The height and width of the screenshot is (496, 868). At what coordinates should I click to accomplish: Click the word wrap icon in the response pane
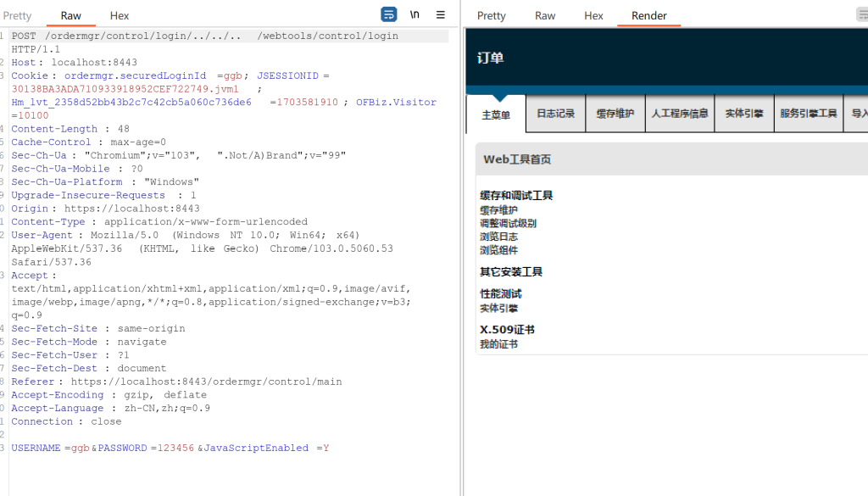click(862, 14)
